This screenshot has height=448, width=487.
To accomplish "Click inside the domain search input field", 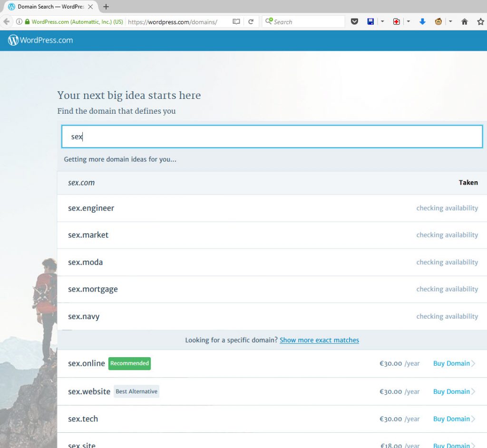I will (x=272, y=136).
